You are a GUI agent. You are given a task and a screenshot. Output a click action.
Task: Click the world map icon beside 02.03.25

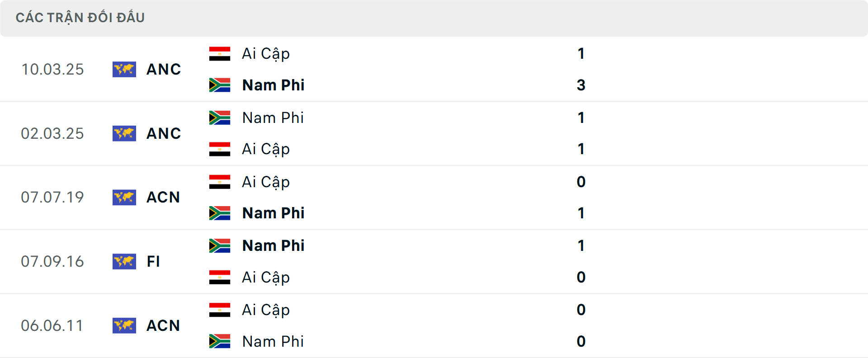tap(124, 133)
